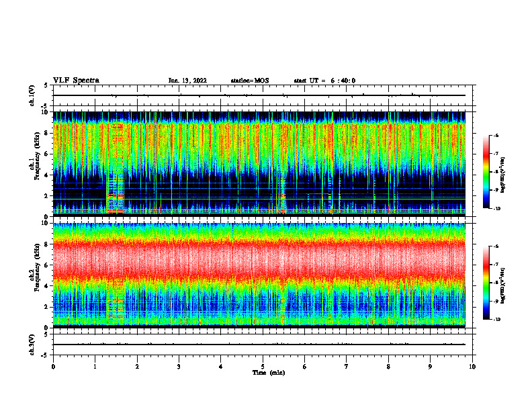Select the "2" tick on ch.2 frequency axis

click(46, 307)
